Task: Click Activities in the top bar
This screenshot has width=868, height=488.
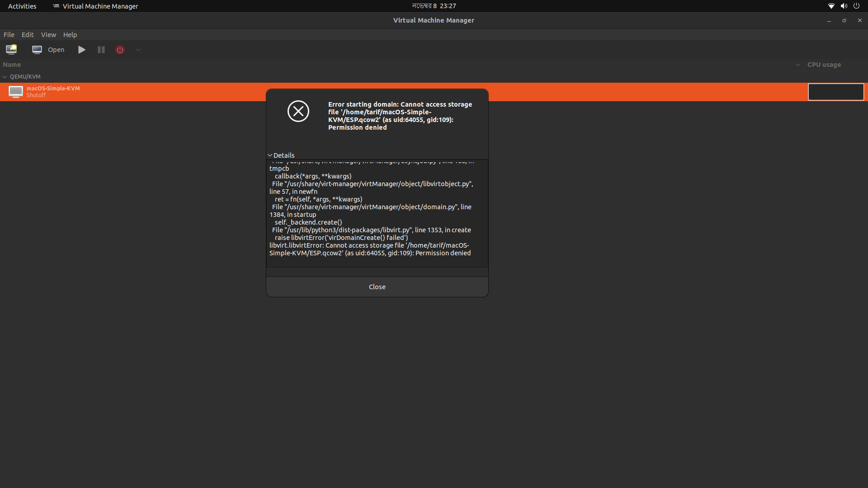Action: click(x=22, y=6)
